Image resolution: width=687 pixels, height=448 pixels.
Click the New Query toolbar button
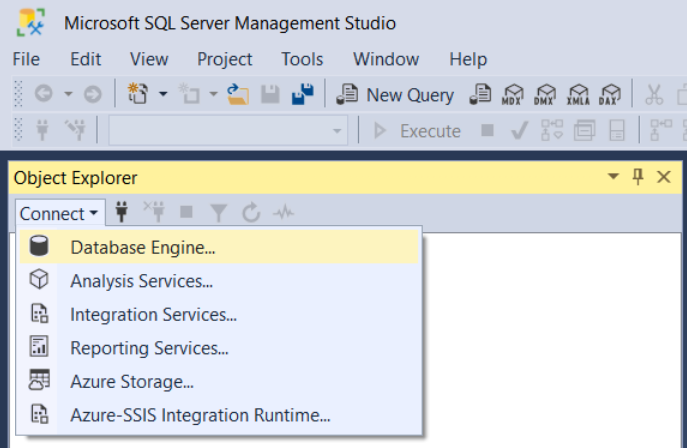(x=396, y=95)
